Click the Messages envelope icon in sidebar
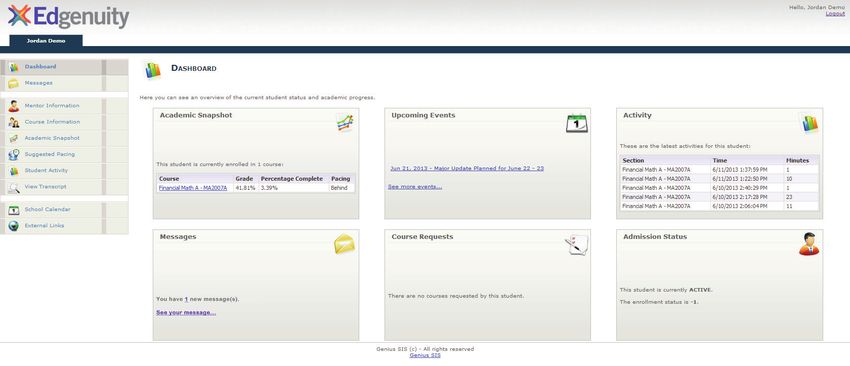 pyautogui.click(x=14, y=84)
